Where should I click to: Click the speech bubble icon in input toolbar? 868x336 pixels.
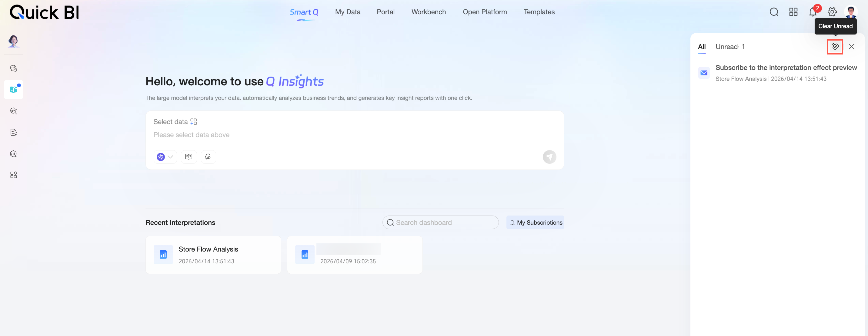208,157
